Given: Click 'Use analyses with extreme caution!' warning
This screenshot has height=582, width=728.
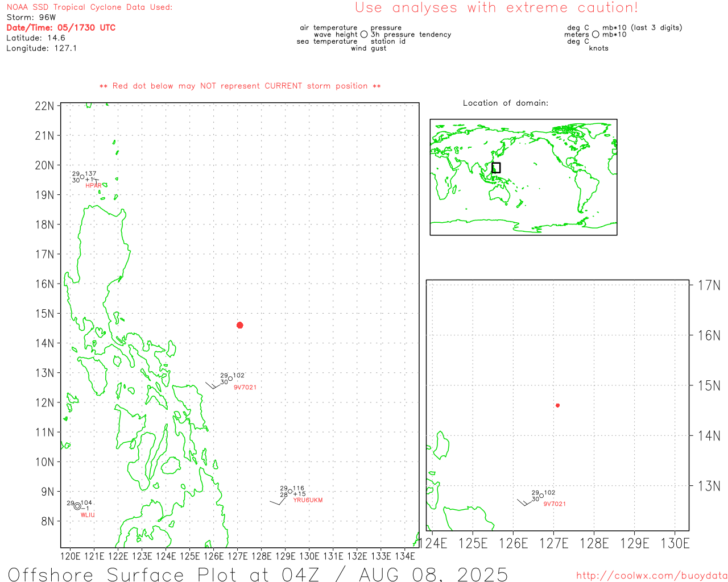Looking at the screenshot, I should click(497, 8).
